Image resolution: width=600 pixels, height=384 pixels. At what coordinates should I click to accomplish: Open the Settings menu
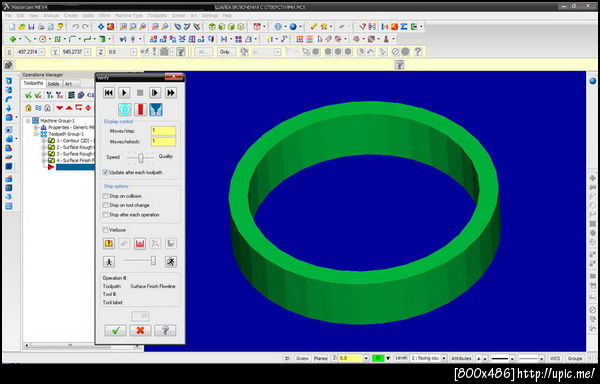pyautogui.click(x=210, y=16)
